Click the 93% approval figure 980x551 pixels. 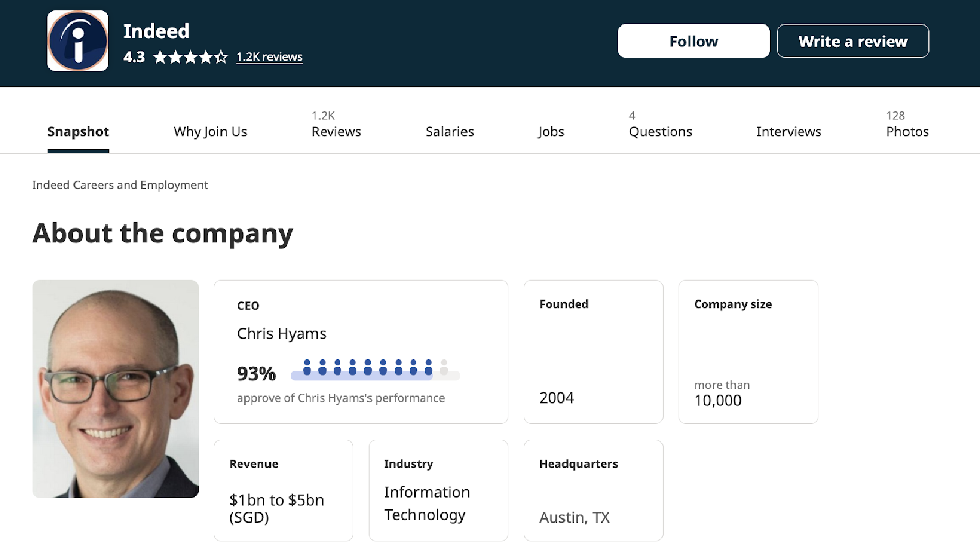[x=256, y=373]
